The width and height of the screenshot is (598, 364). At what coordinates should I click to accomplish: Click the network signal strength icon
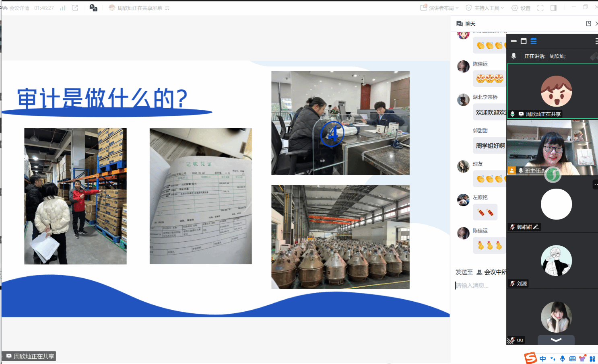[62, 8]
